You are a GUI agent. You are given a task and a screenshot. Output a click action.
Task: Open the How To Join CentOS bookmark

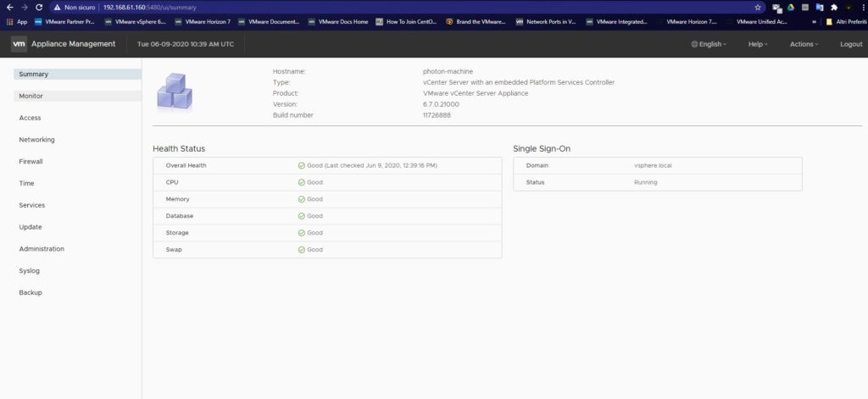pos(406,21)
